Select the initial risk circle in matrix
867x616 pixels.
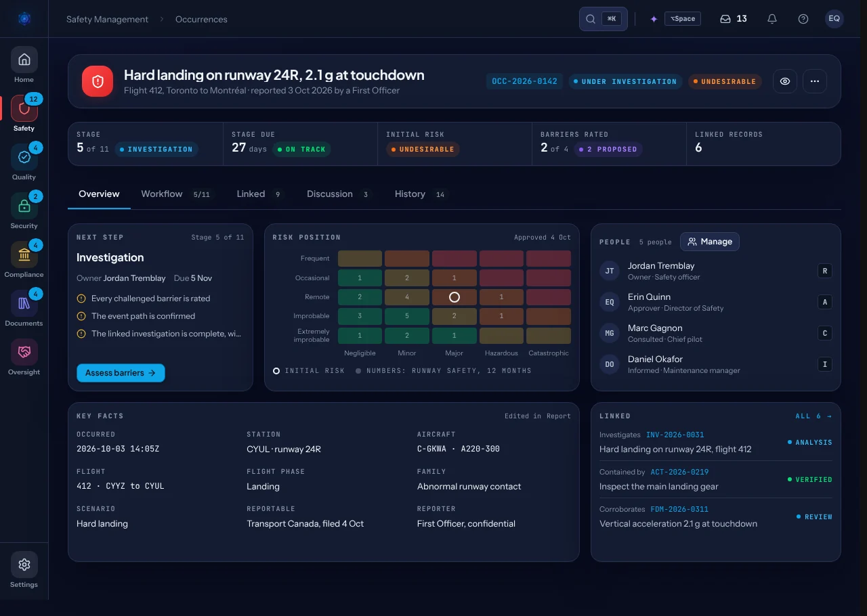(454, 297)
